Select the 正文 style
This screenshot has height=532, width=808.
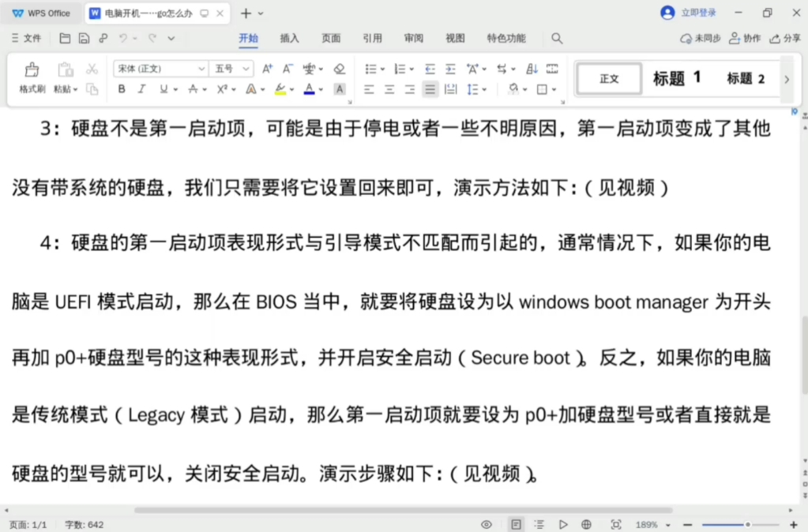(609, 79)
